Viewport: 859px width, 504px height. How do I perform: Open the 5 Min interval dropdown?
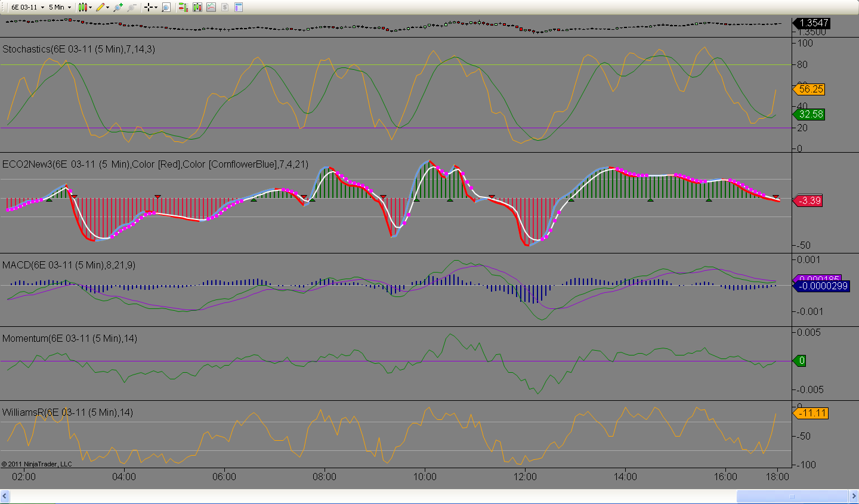coord(60,7)
